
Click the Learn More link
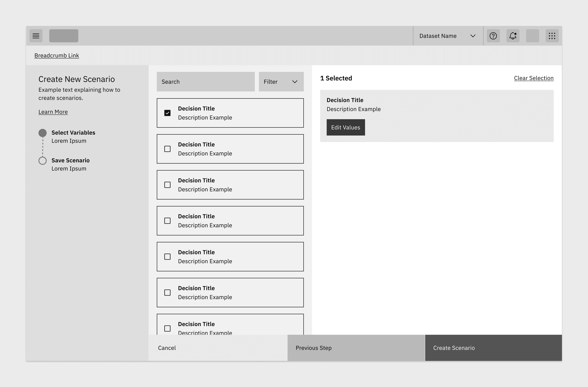pos(53,112)
